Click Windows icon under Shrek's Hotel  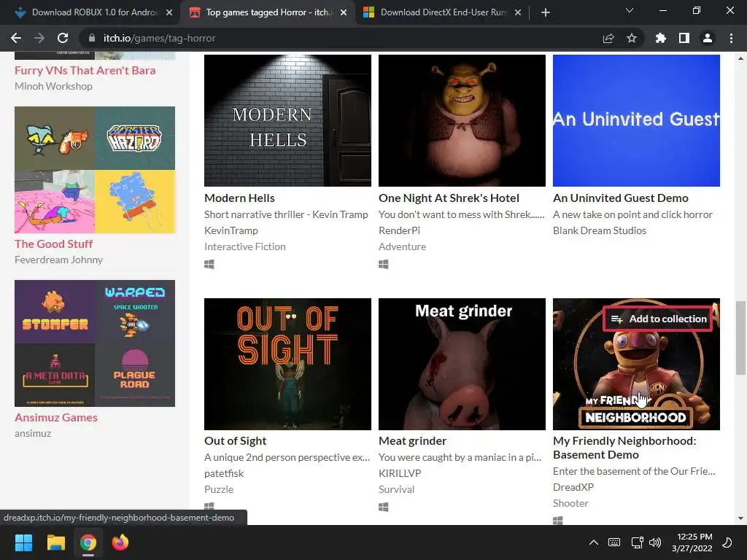[384, 264]
